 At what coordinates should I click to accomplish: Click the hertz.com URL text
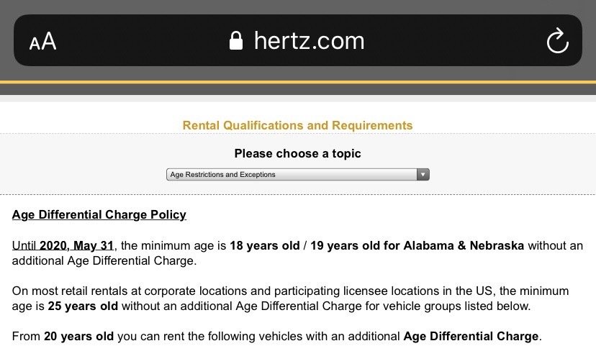[309, 40]
